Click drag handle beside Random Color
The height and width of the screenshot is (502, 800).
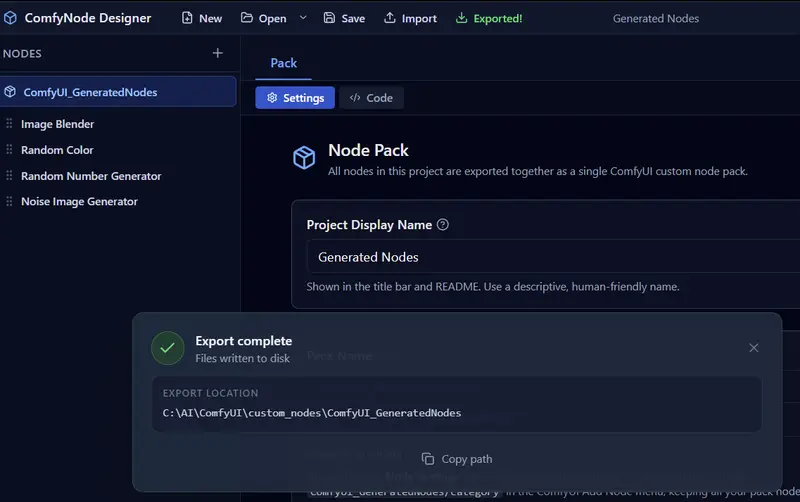click(9, 149)
